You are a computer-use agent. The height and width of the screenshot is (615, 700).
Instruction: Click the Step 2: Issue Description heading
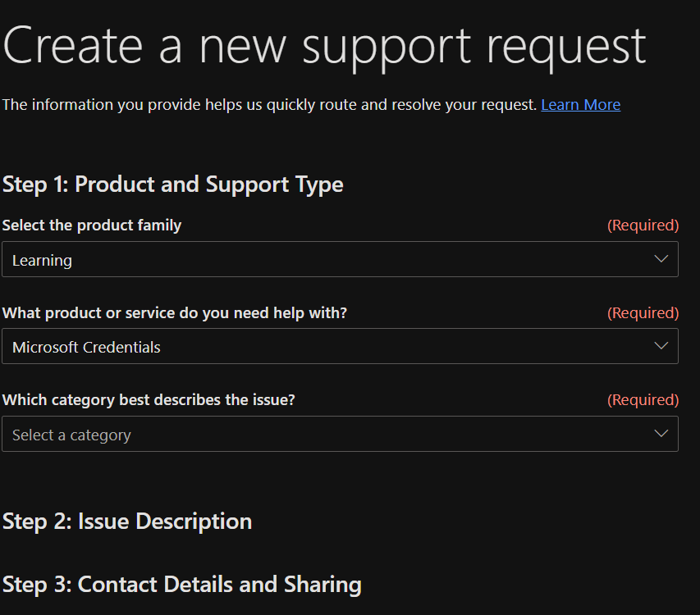point(127,522)
